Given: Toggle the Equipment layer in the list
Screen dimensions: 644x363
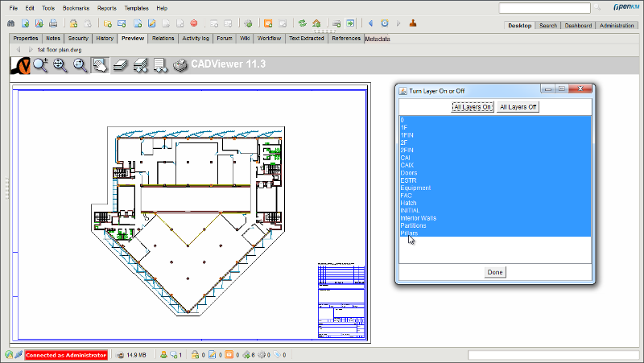Looking at the screenshot, I should pos(495,188).
